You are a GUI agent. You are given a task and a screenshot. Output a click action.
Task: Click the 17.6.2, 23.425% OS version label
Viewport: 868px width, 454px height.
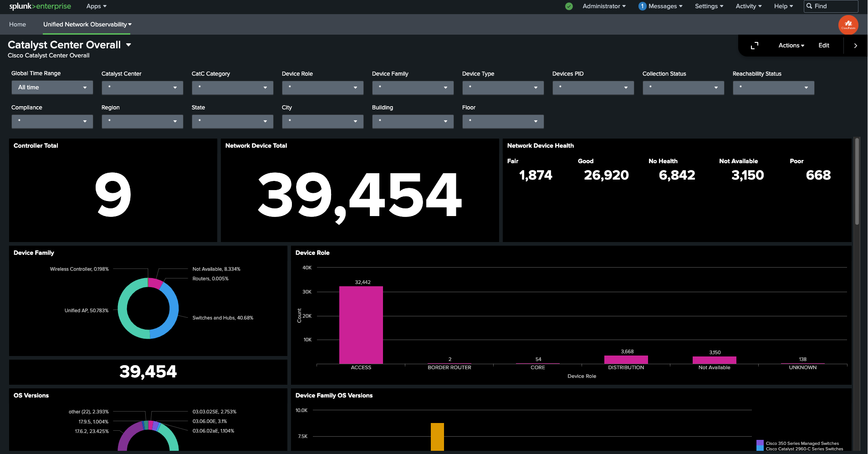[x=92, y=431]
